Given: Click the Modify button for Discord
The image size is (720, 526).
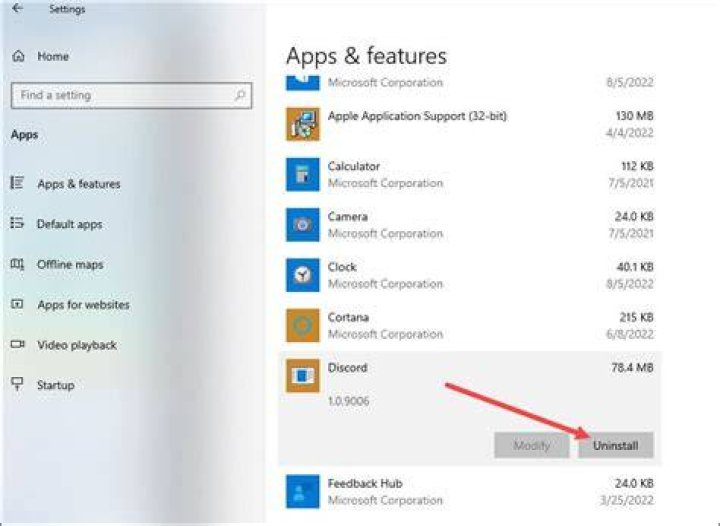Looking at the screenshot, I should tap(532, 445).
